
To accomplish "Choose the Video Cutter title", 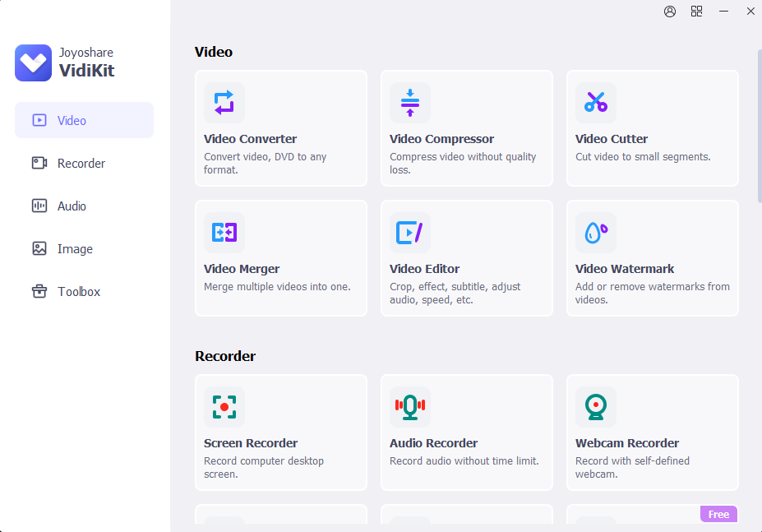I will (612, 139).
